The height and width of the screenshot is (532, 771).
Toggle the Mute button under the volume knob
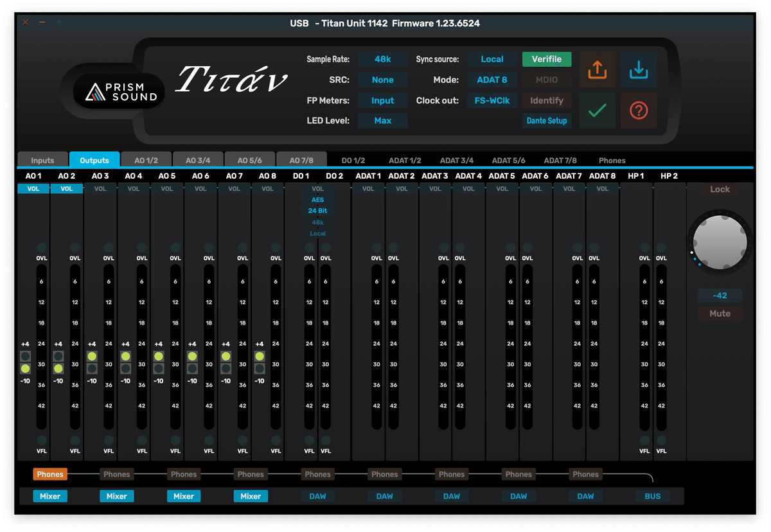(720, 314)
